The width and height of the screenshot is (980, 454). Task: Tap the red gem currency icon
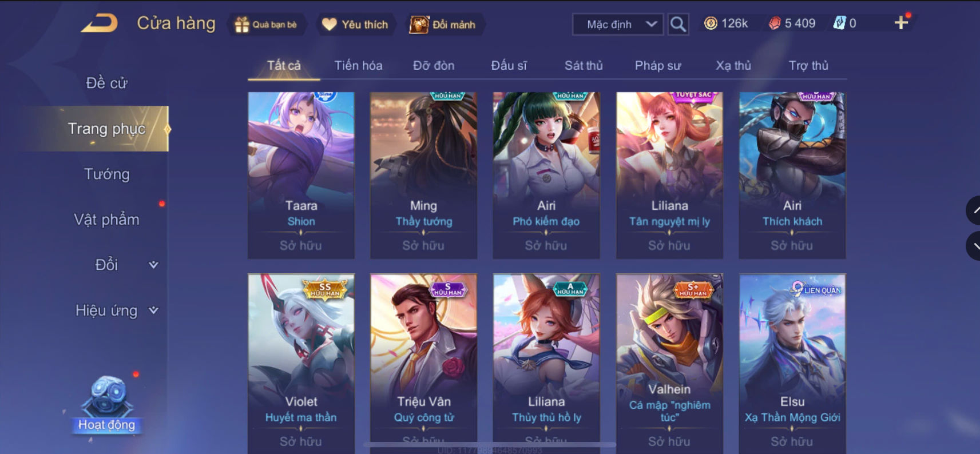point(775,23)
